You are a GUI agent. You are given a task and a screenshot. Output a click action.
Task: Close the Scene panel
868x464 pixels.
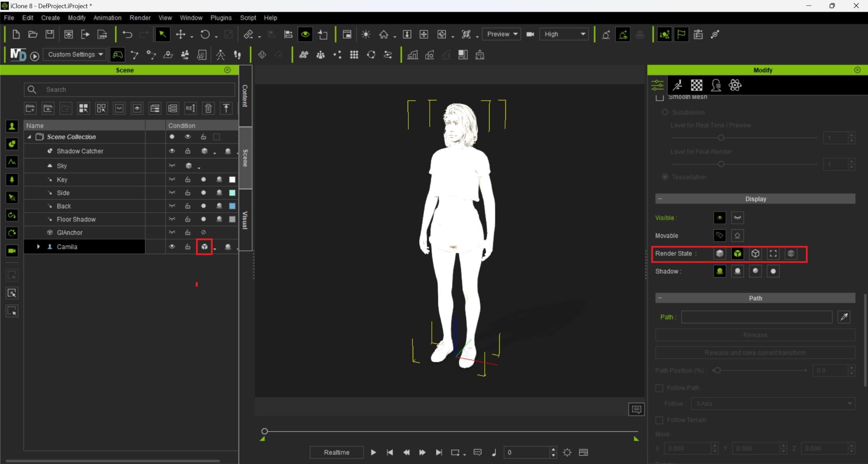click(x=227, y=70)
